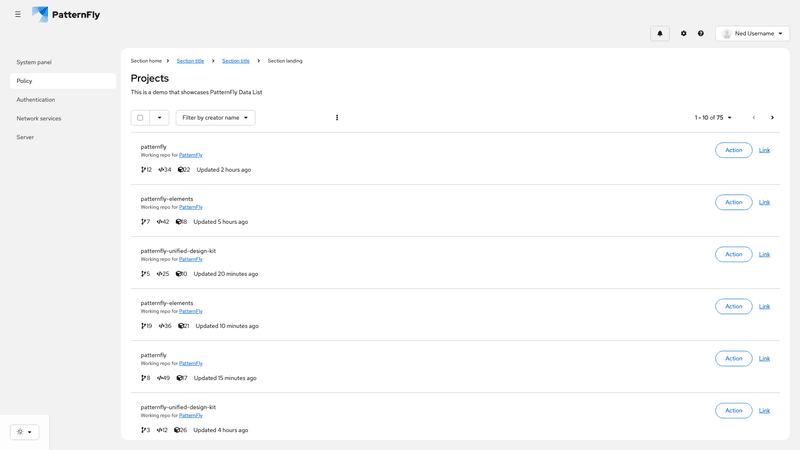Image resolution: width=800 pixels, height=450 pixels.
Task: Open the settings gear
Action: coord(684,33)
